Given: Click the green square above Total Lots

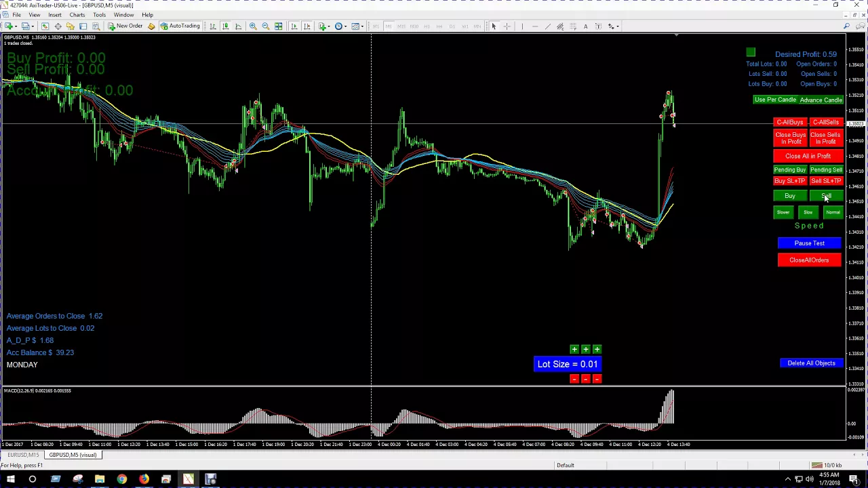Looking at the screenshot, I should coord(751,53).
